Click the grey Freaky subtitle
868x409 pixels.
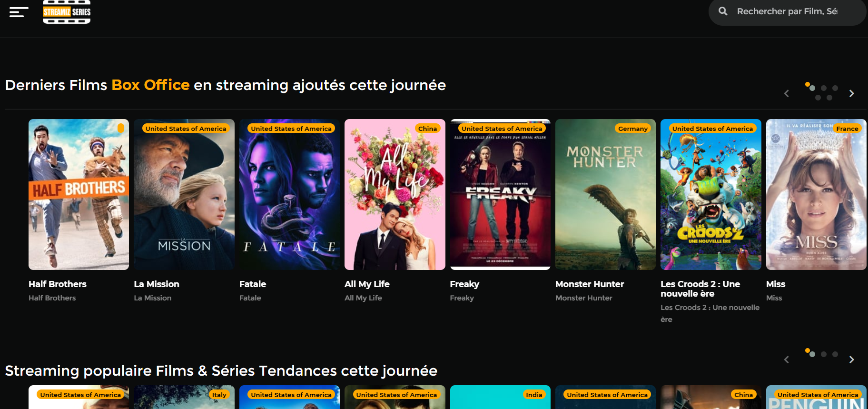(x=462, y=298)
